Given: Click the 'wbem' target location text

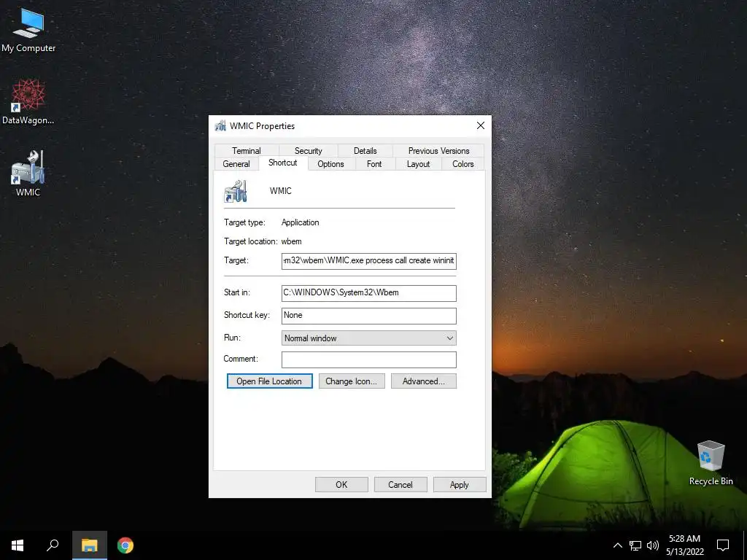Looking at the screenshot, I should [x=291, y=241].
